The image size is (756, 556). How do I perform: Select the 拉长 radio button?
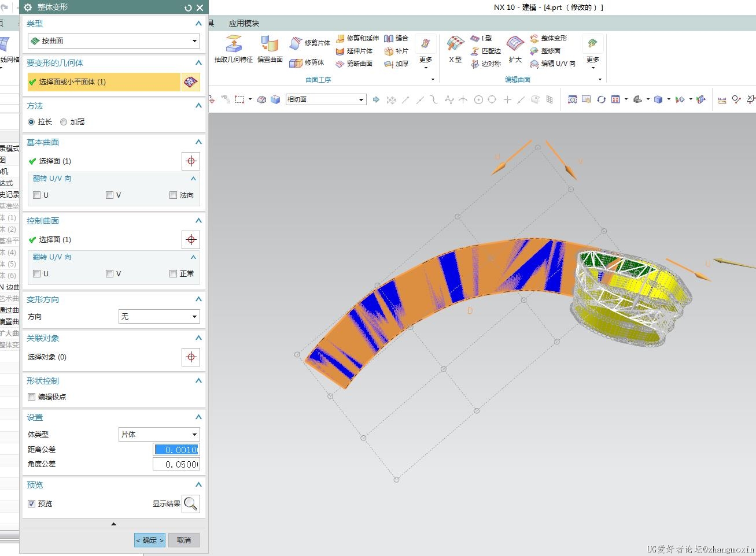tap(31, 122)
